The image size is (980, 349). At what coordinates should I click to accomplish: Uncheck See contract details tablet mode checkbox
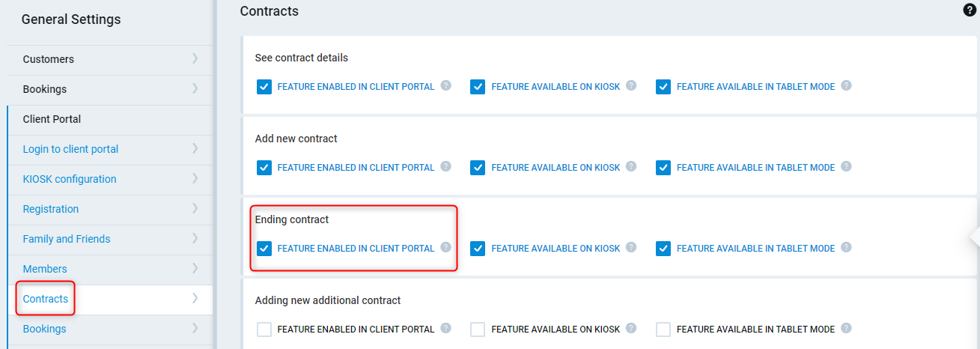point(663,87)
